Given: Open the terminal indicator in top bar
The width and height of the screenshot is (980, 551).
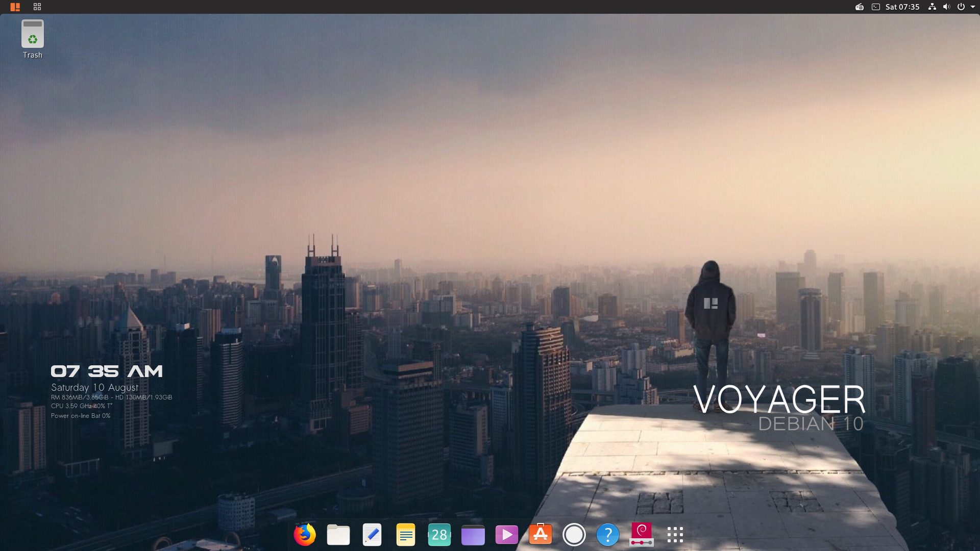Looking at the screenshot, I should pos(876,7).
